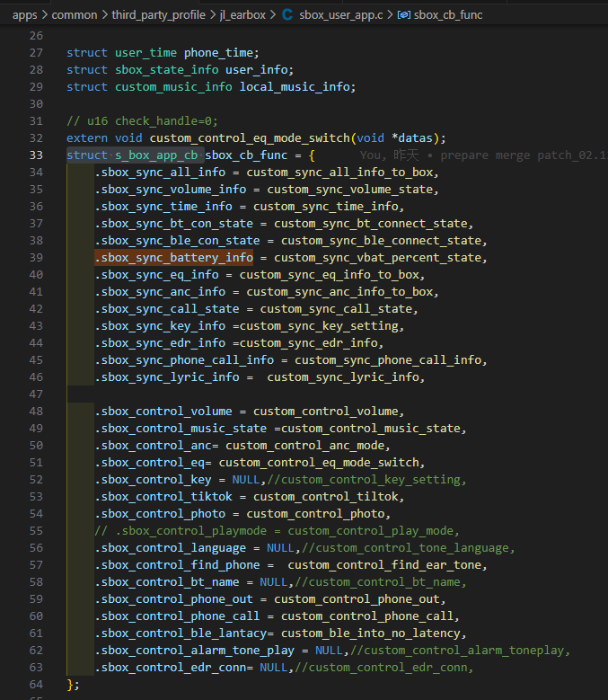The height and width of the screenshot is (700, 608).
Task: Click 'local_music_info' on line 29
Action: pos(295,86)
